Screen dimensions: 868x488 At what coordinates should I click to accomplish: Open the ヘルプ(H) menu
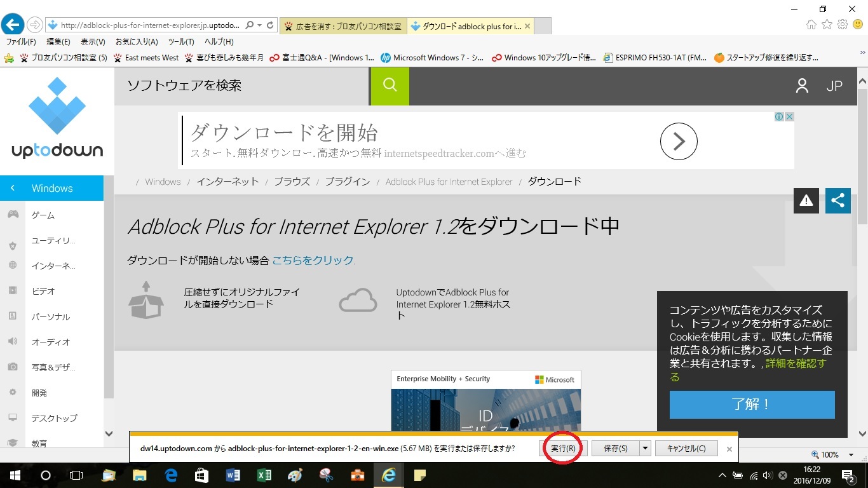[x=219, y=42]
